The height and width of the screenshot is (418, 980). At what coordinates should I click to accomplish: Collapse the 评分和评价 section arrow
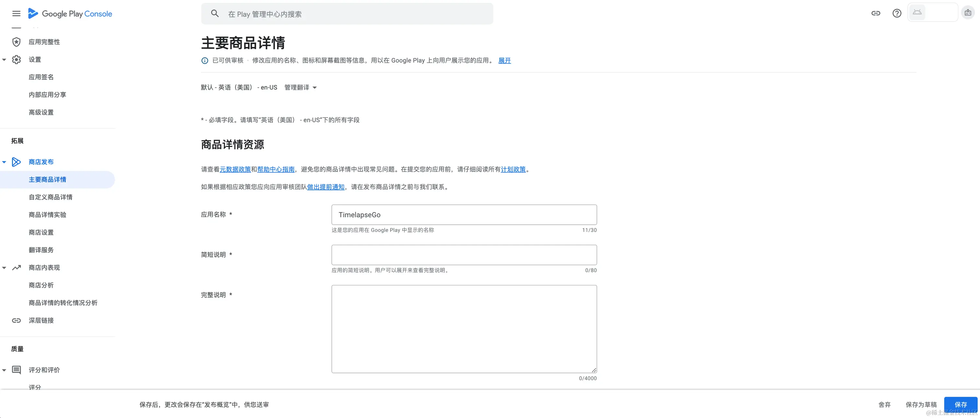[x=4, y=370]
